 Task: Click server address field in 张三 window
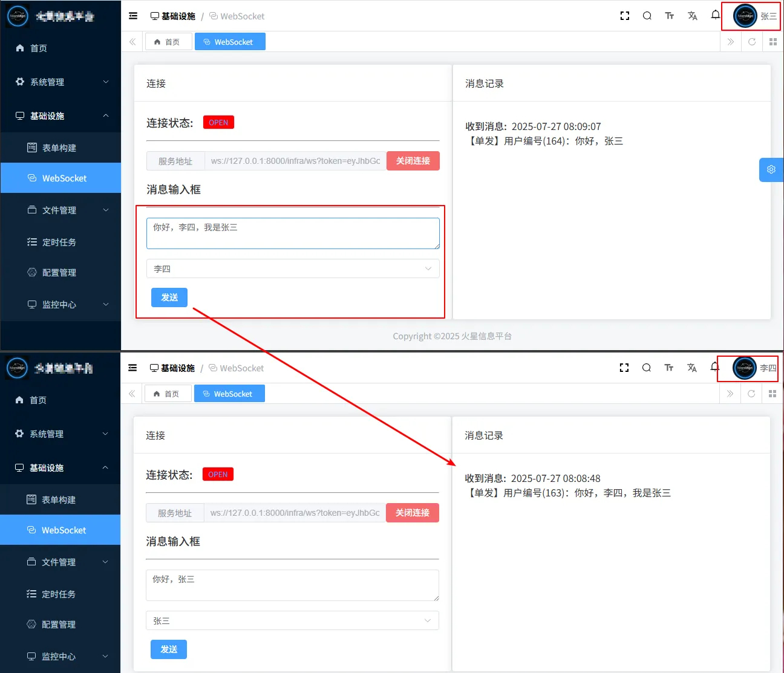pos(296,161)
